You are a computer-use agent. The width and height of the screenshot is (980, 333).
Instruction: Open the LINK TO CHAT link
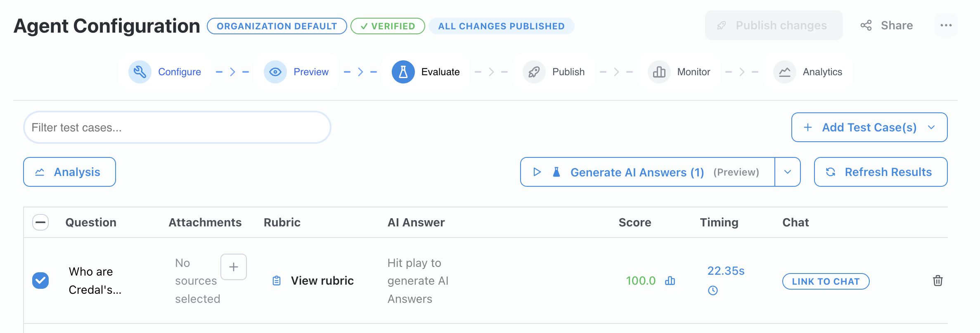point(826,281)
